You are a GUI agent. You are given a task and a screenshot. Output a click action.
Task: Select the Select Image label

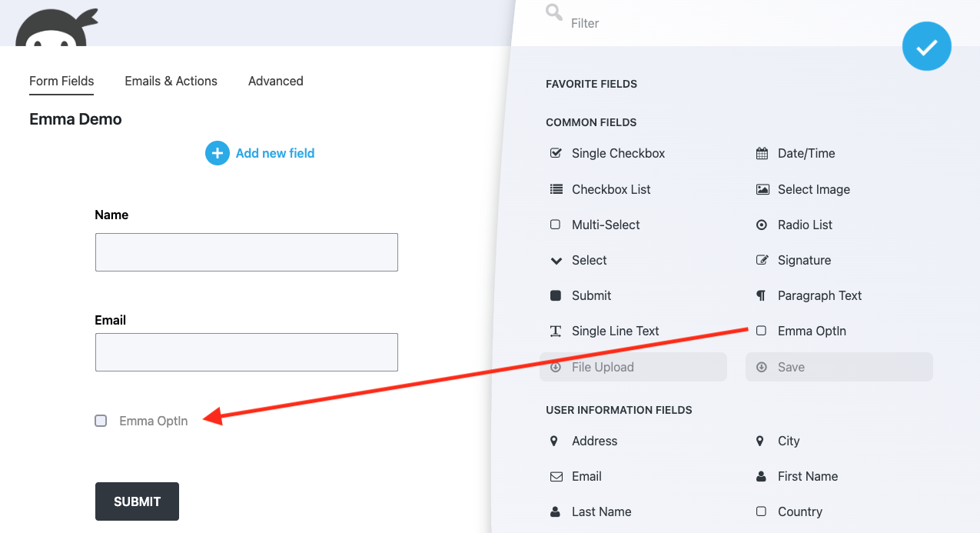[814, 189]
